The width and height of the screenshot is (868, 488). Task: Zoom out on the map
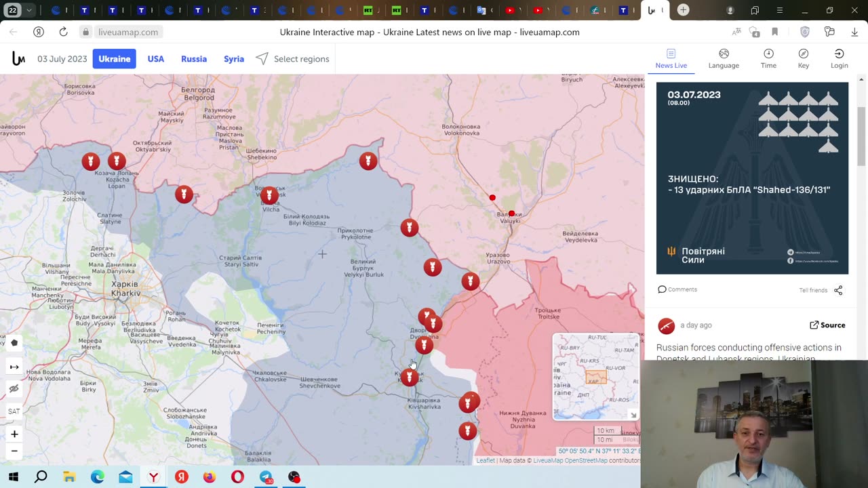point(14,451)
